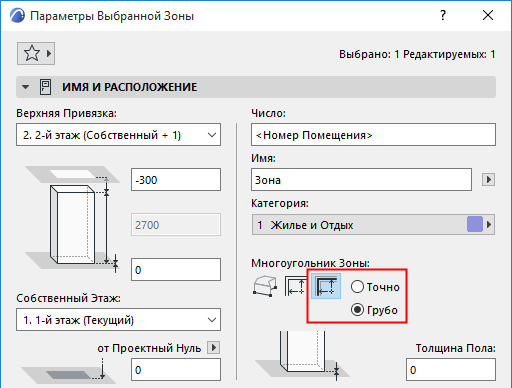Click the Верхняя Привязка label

pyautogui.click(x=66, y=113)
